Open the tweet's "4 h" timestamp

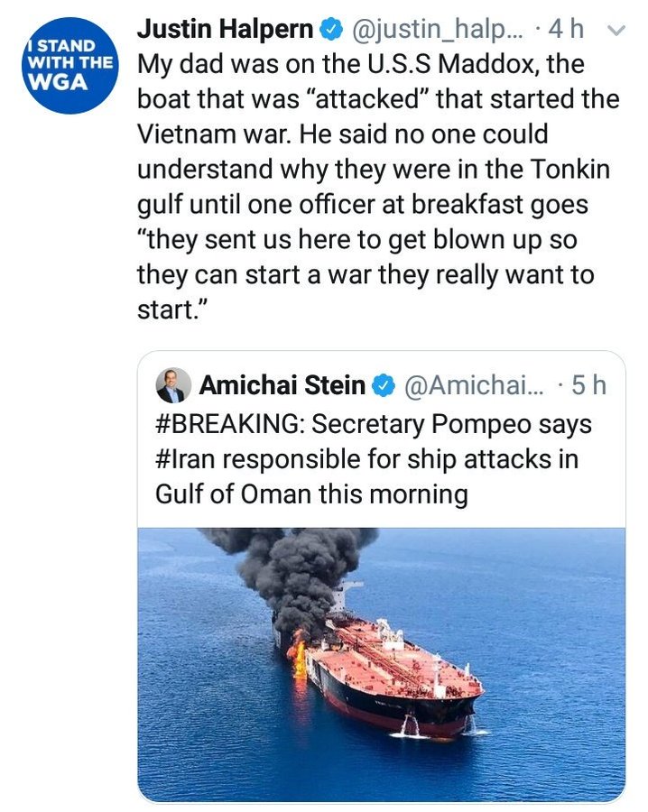click(x=566, y=30)
